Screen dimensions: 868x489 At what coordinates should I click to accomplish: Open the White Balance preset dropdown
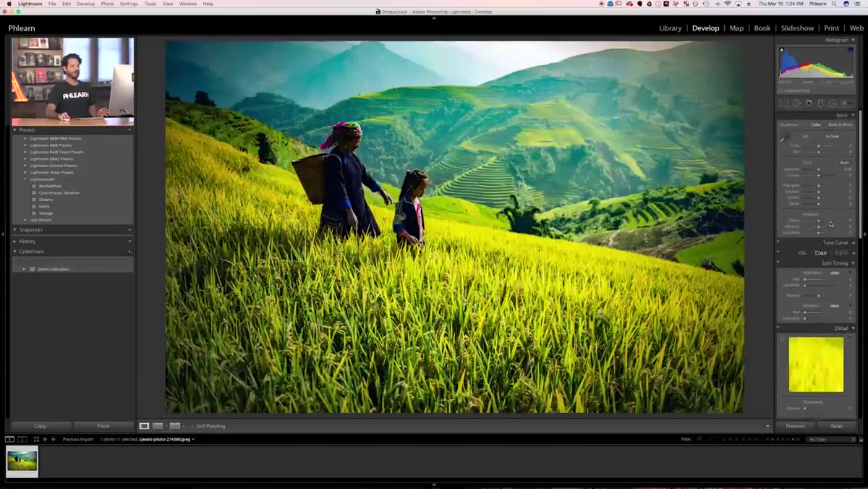pos(833,137)
